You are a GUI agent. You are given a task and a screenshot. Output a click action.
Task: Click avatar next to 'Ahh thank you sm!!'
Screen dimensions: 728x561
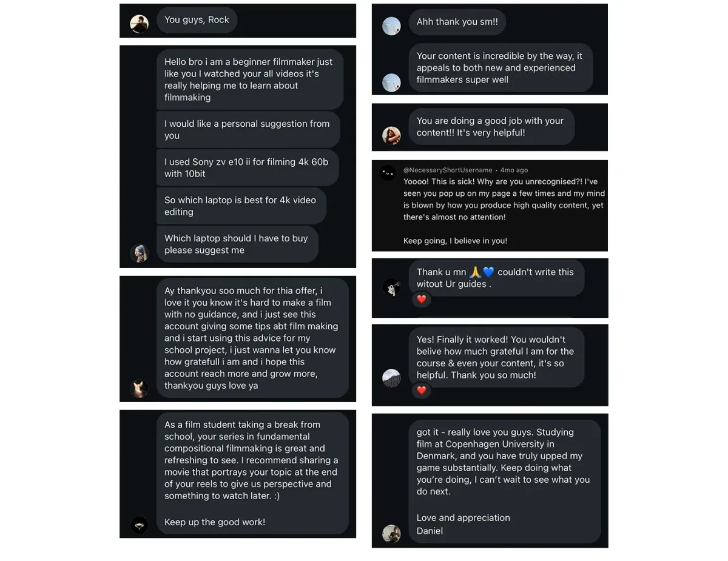point(391,25)
